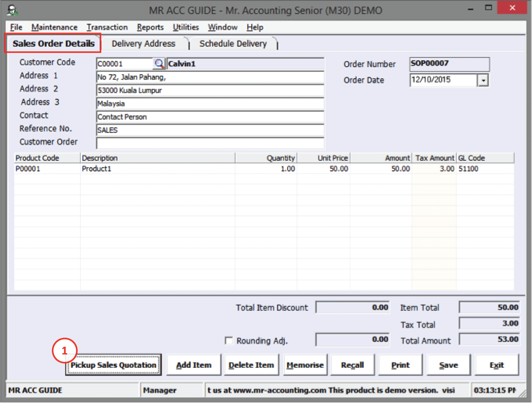Click the Delete Item button
Screen dimensions: 532x403
(x=252, y=365)
